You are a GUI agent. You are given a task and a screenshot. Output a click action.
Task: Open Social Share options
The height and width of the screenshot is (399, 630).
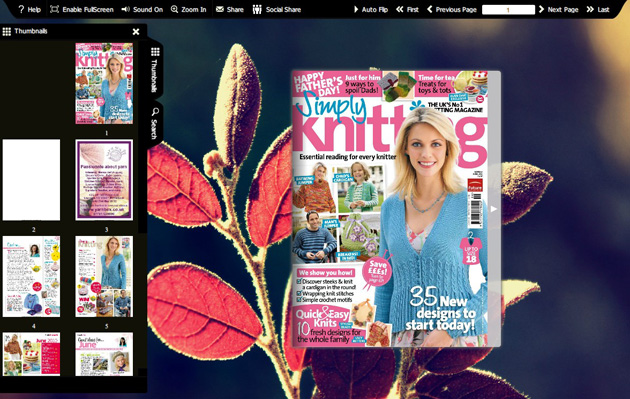[276, 9]
